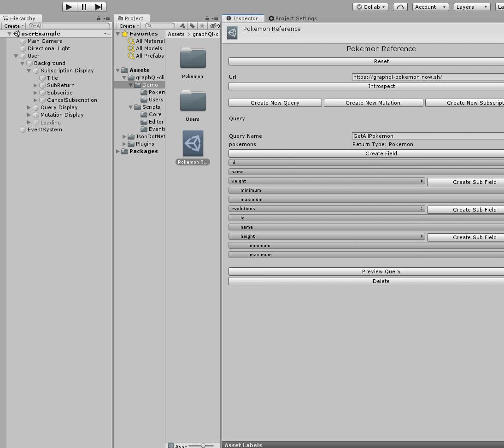Open userExample scene options menu
Screen dimensions: 504x448
pos(107,34)
